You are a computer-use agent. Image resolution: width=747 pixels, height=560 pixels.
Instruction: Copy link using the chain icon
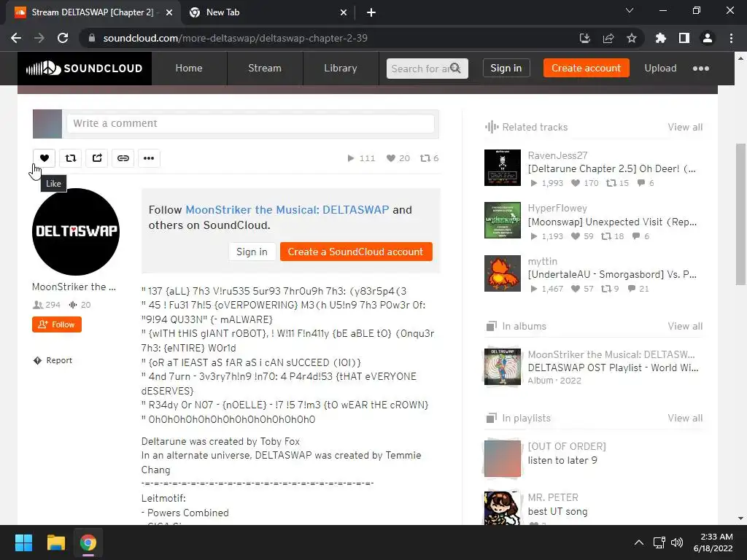click(x=123, y=158)
